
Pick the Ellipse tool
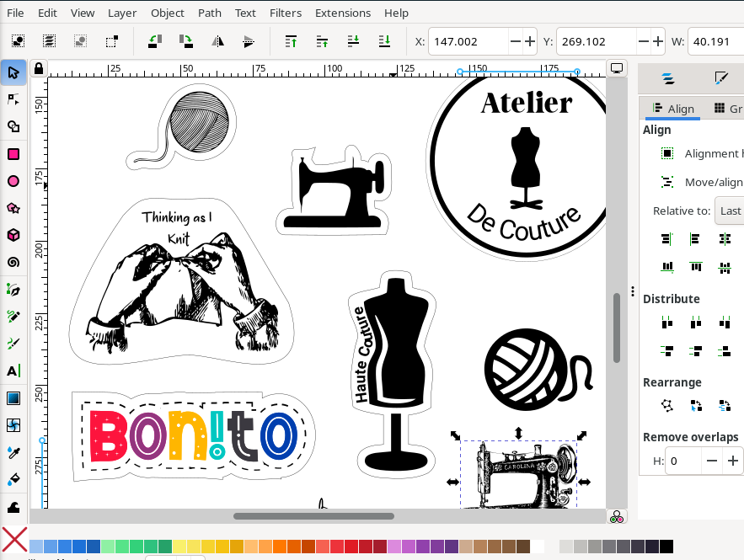13,181
